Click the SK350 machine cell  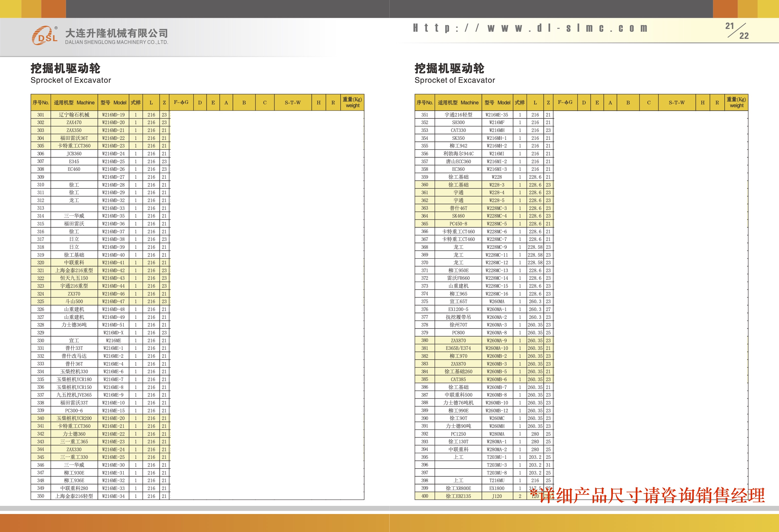pos(458,138)
